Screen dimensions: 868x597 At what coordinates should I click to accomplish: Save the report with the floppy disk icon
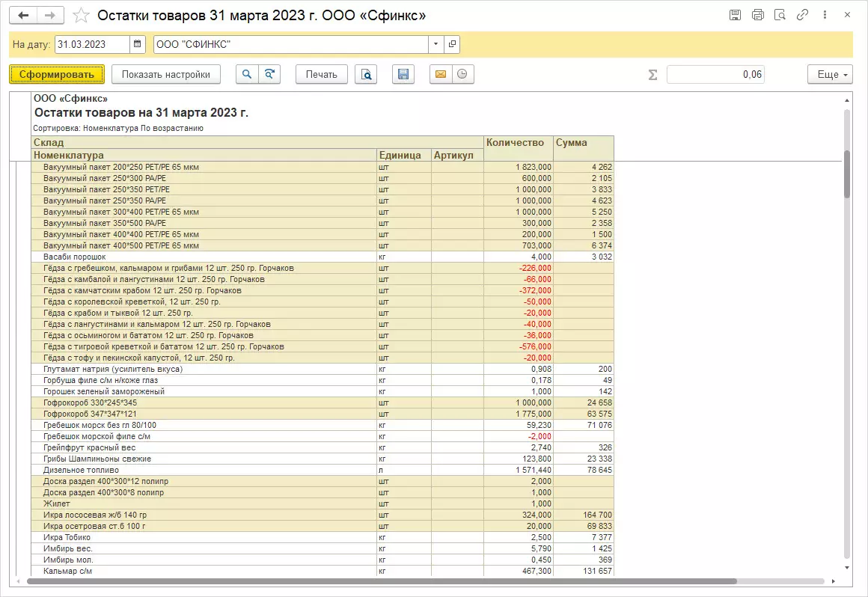403,74
